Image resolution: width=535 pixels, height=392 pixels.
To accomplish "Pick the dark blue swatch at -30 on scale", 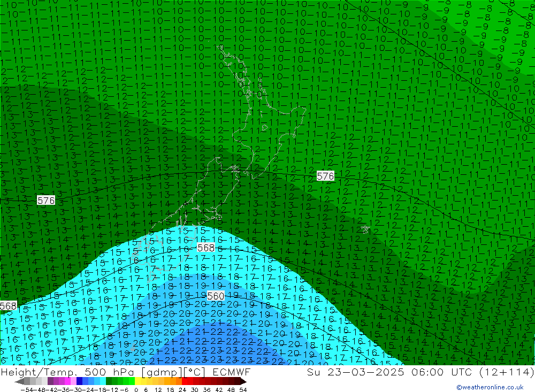I will pos(80,381).
